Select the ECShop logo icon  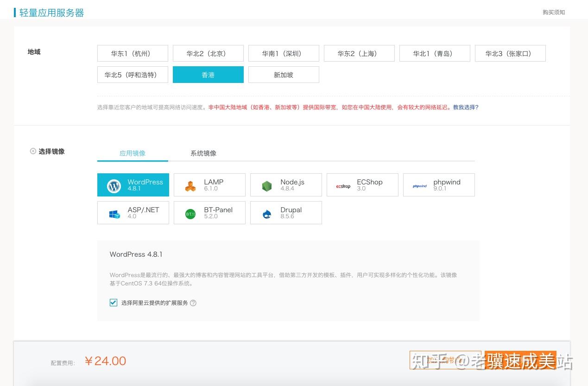point(343,186)
